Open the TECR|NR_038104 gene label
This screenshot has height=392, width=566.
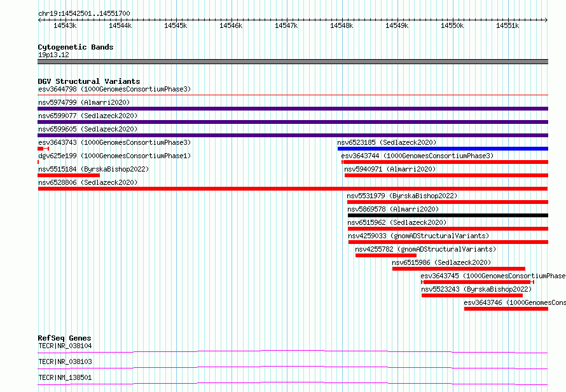point(65,346)
